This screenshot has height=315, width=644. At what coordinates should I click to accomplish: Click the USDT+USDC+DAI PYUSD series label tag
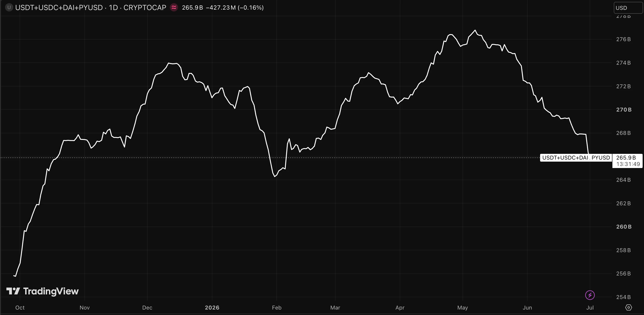576,158
